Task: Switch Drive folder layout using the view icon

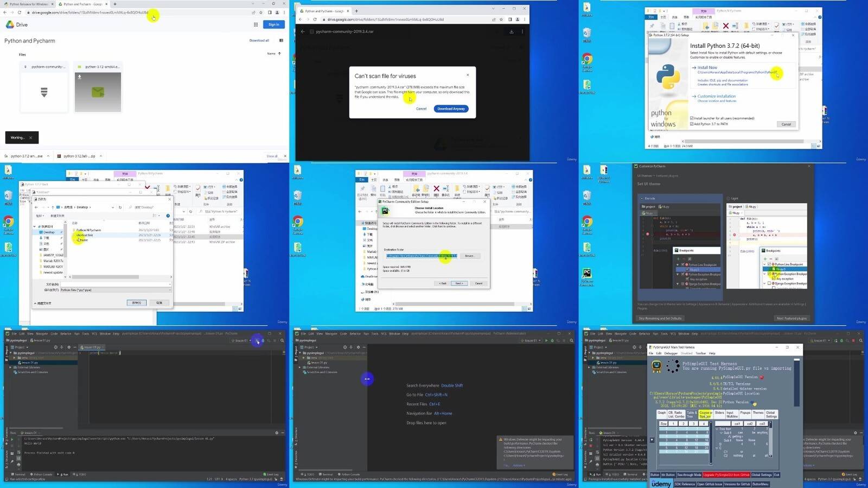Action: click(x=281, y=40)
